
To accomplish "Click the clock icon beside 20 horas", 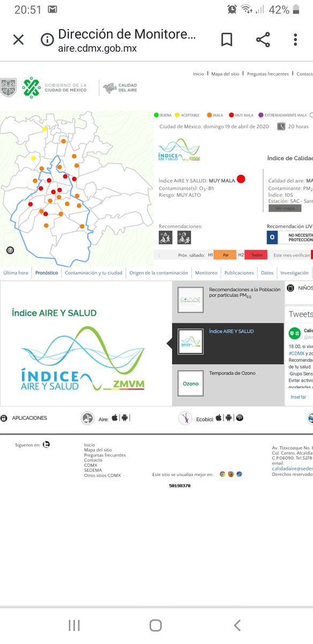I will pyautogui.click(x=281, y=127).
